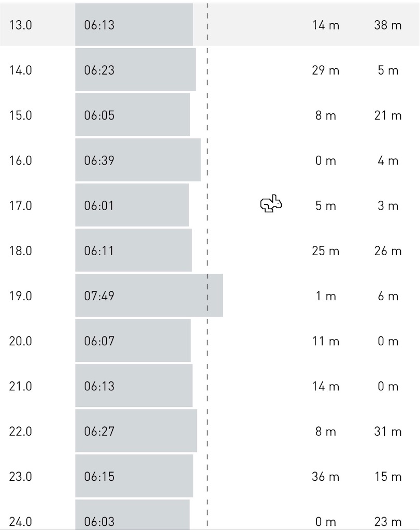Click the 06:03 pace bar of lap 24.0

click(x=132, y=515)
